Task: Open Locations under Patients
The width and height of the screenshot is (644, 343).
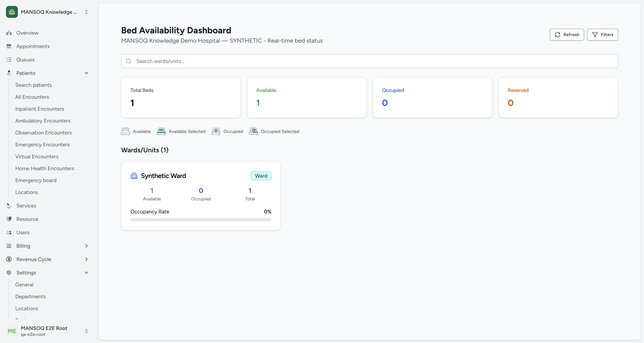Action: tap(27, 192)
